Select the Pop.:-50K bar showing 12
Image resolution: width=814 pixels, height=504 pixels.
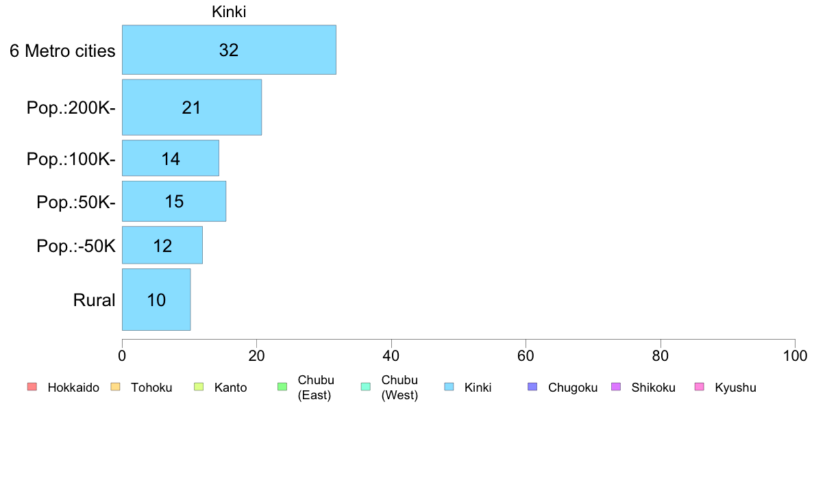coord(162,245)
